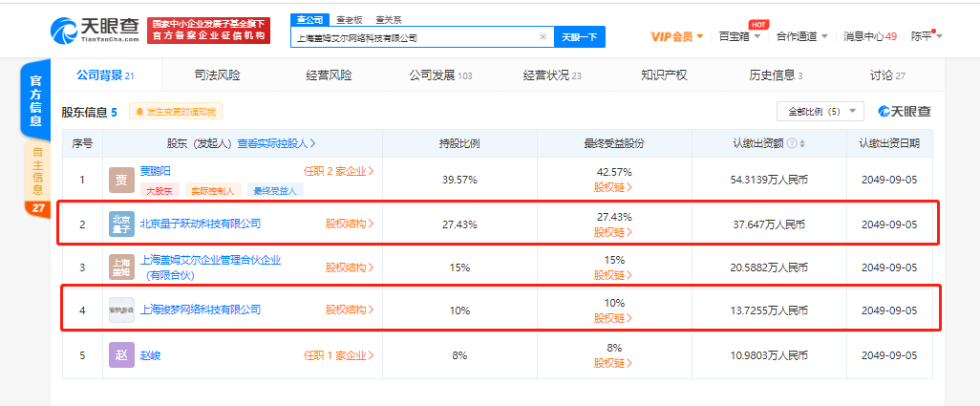Open 股权结构 for 上海骏梦网络科技有限公司

pyautogui.click(x=350, y=310)
